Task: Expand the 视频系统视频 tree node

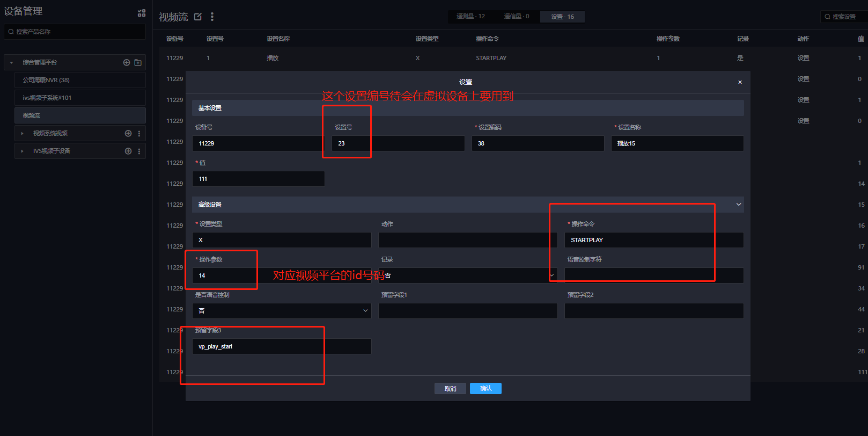Action: (22, 133)
